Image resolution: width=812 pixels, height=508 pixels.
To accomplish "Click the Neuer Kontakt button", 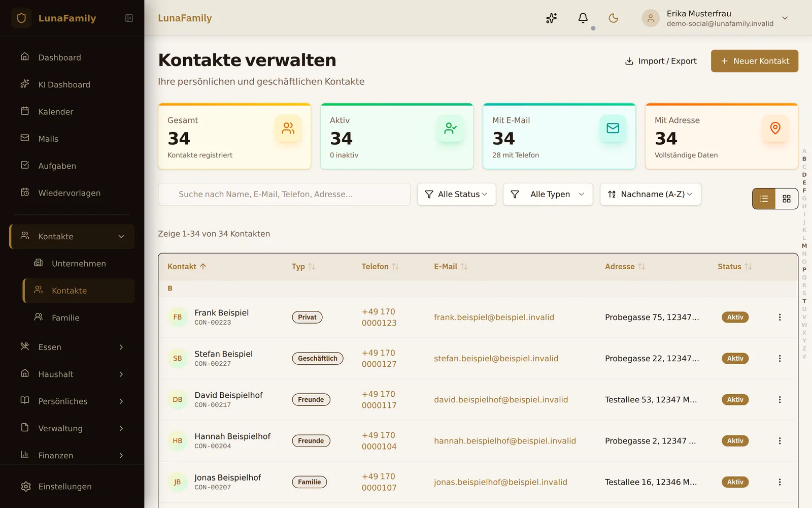I will (755, 61).
